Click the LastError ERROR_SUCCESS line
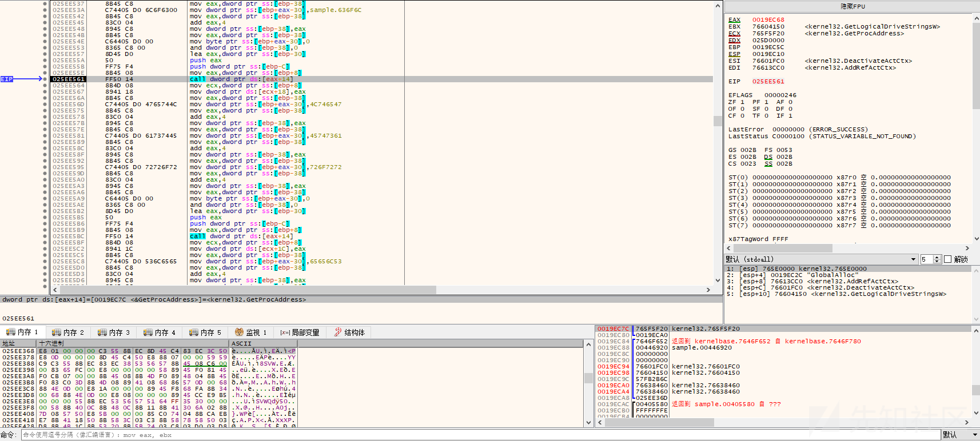Screen dimensions: 980x441 798,130
